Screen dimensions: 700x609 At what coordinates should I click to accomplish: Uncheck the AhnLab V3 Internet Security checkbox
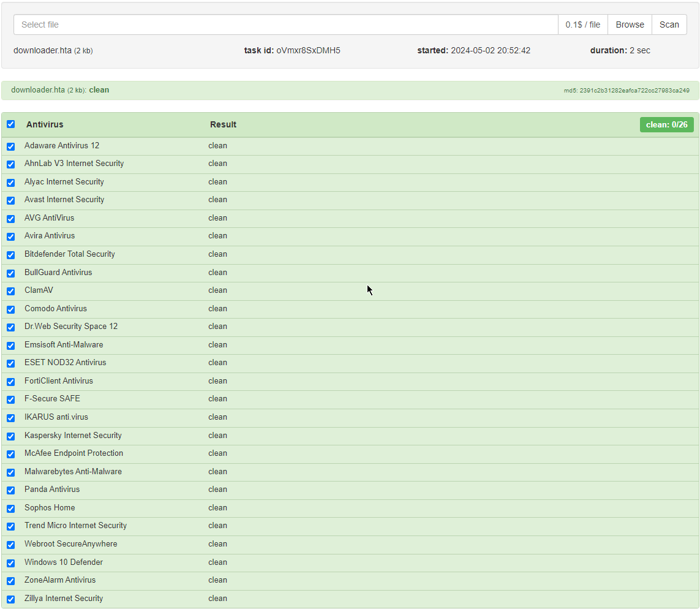click(10, 164)
